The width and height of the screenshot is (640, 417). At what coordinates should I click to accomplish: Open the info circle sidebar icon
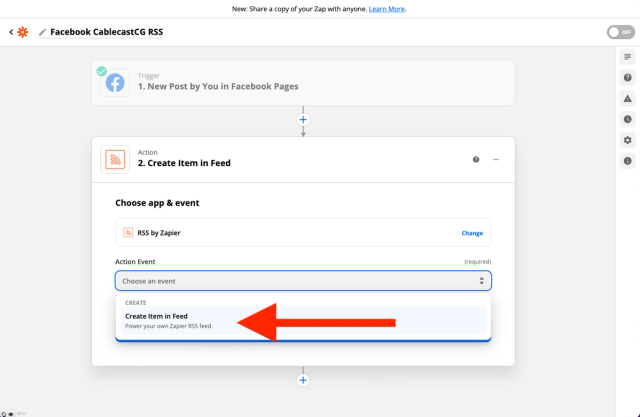(x=627, y=161)
